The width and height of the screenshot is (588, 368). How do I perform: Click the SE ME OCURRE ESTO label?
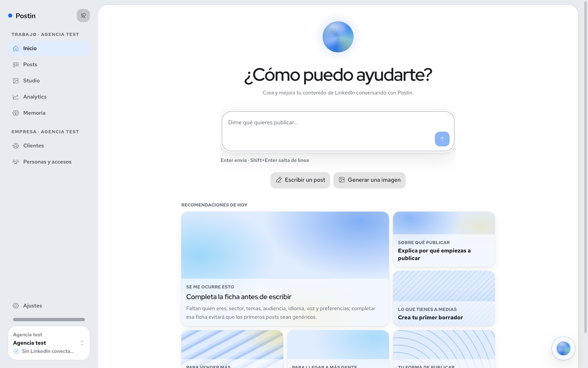coord(210,287)
